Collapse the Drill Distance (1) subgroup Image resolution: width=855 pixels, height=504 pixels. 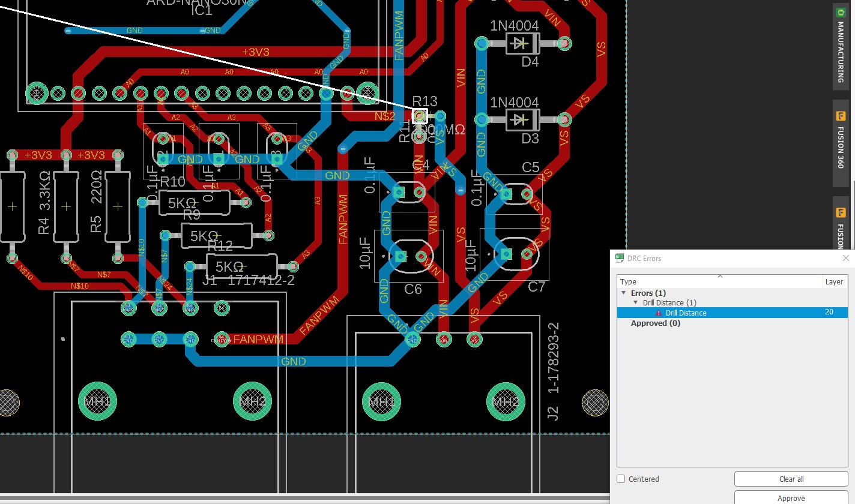[636, 303]
